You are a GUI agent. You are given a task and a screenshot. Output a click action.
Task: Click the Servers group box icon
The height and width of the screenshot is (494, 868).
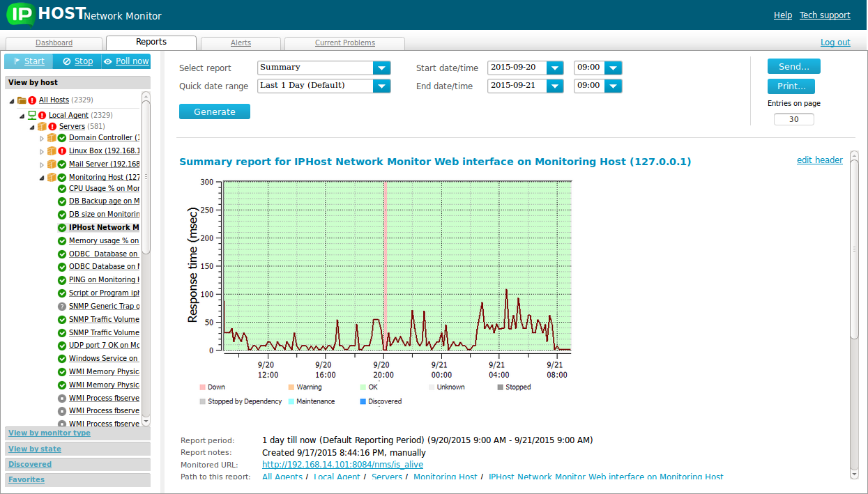pos(42,127)
